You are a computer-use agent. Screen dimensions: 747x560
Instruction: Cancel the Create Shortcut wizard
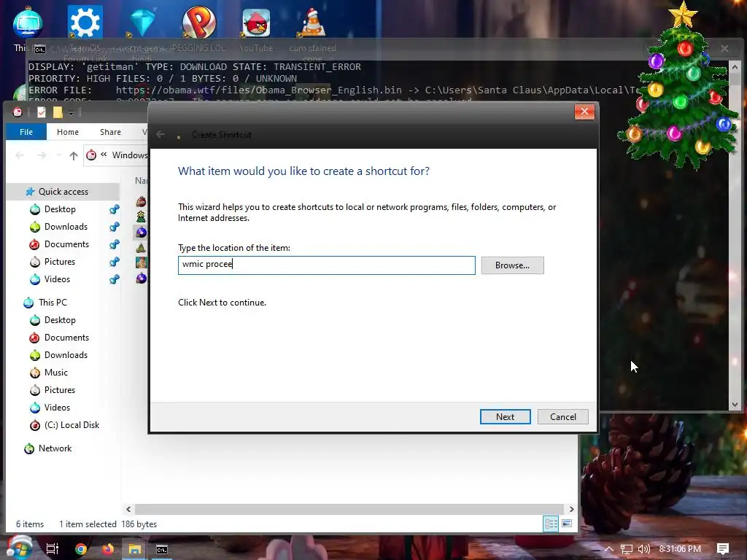point(562,416)
